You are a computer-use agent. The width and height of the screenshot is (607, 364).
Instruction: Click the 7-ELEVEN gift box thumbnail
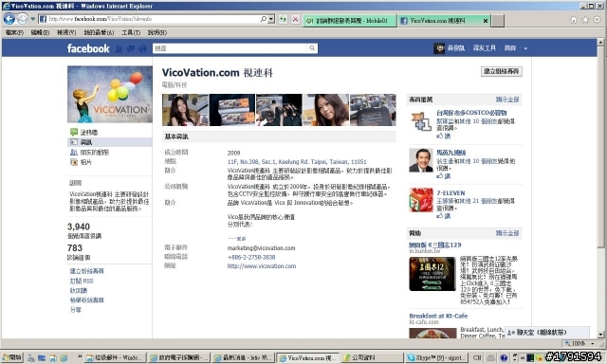coord(421,200)
